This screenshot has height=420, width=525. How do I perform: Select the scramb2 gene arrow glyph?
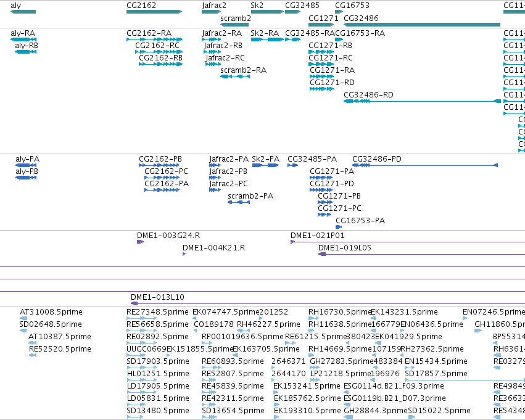pos(234,25)
